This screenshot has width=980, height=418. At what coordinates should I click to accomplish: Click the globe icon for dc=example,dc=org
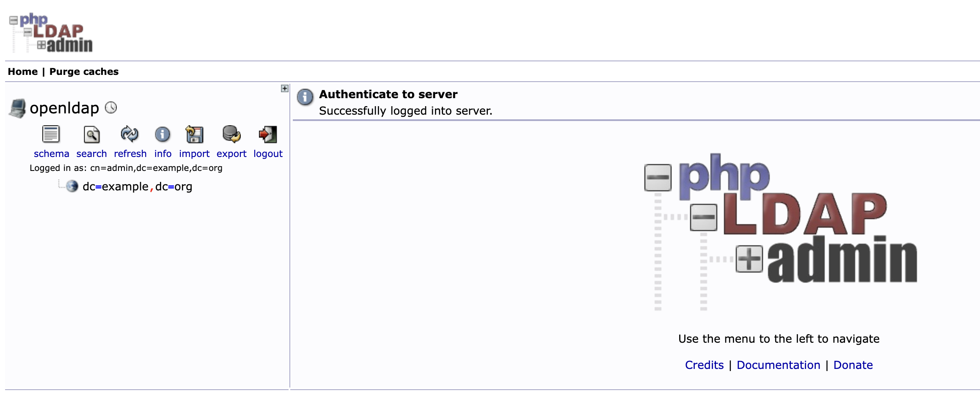click(72, 186)
